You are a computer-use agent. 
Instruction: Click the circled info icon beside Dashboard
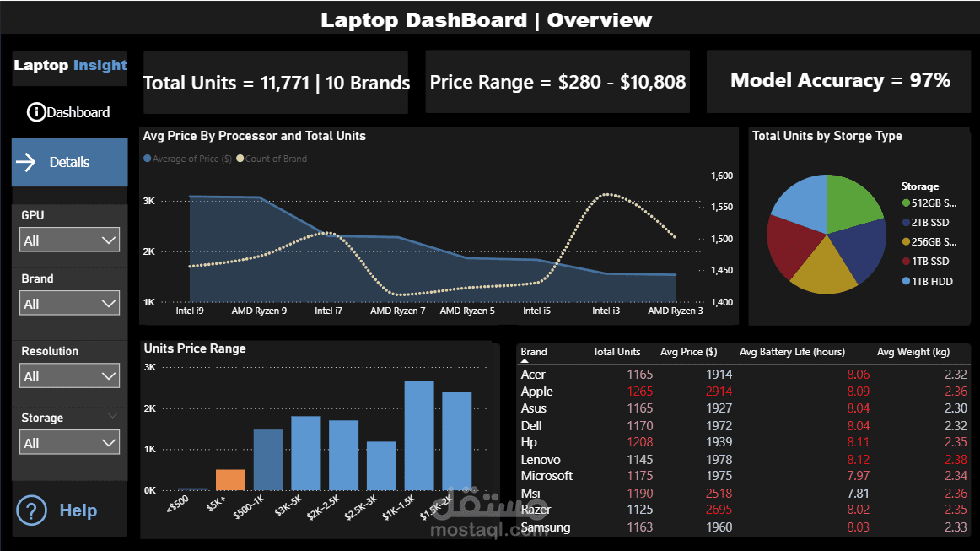(36, 111)
